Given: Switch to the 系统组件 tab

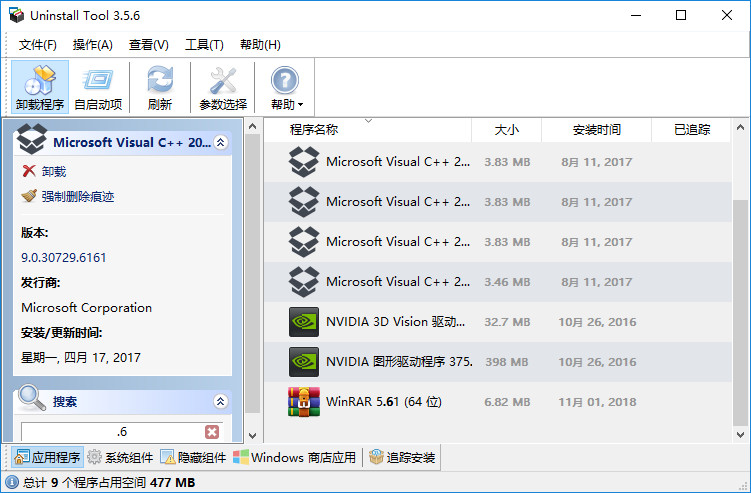Looking at the screenshot, I should click(x=120, y=457).
